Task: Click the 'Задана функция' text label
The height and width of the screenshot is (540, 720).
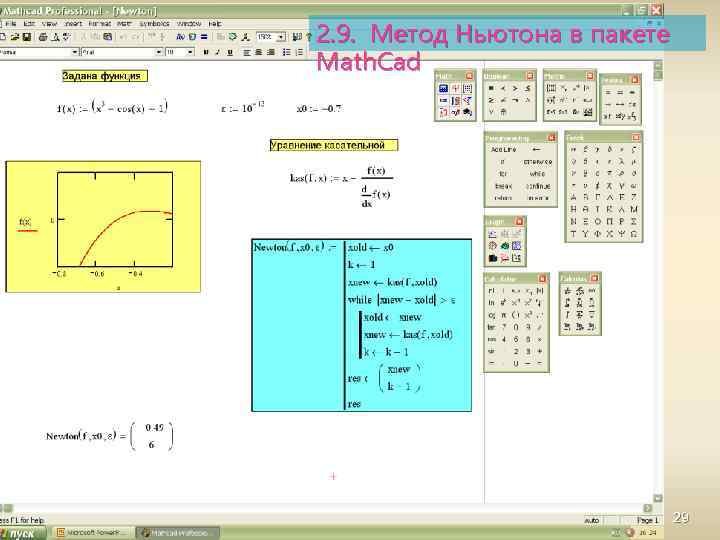Action: point(105,76)
